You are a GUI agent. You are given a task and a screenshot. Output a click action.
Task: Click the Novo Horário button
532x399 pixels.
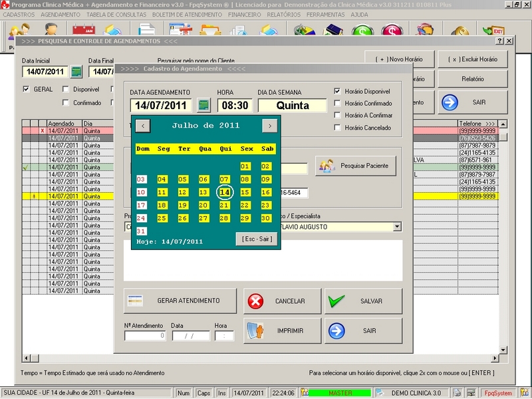400,59
